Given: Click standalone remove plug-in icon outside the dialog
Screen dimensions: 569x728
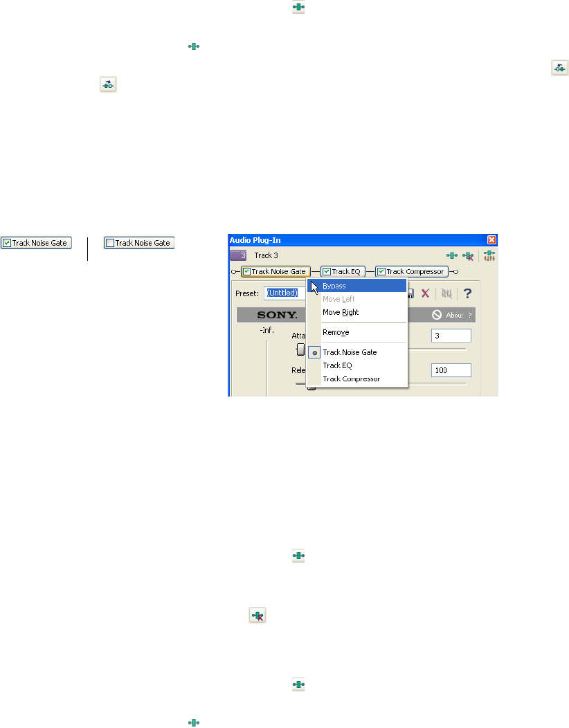Looking at the screenshot, I should point(258,616).
